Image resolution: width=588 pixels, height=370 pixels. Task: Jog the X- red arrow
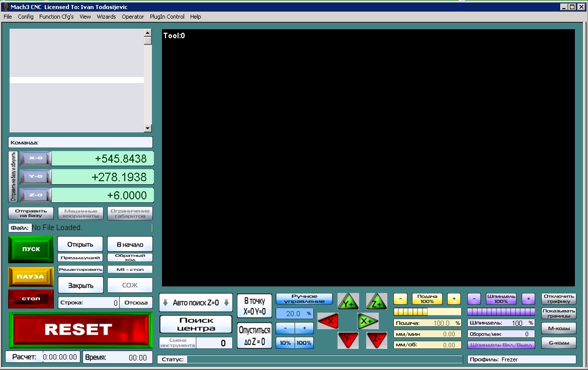328,321
